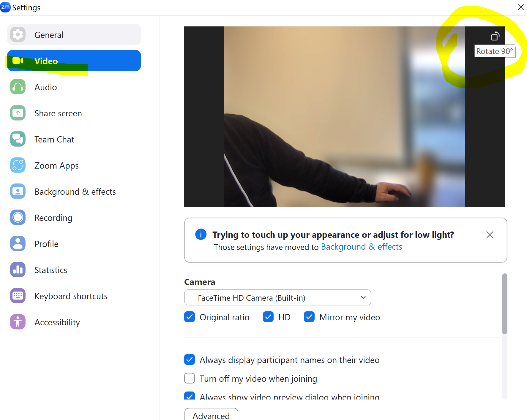Click the Team Chat bubble icon
Image resolution: width=527 pixels, height=420 pixels.
18,139
